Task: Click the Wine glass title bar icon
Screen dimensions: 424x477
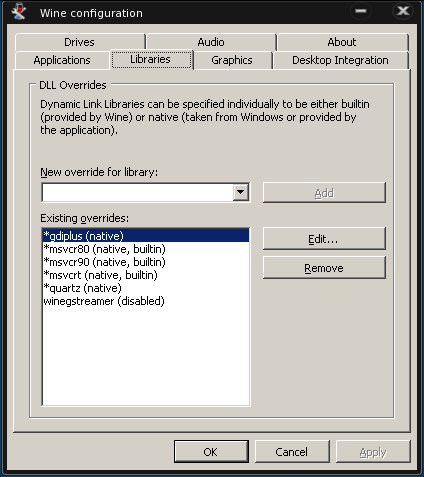Action: [18, 12]
